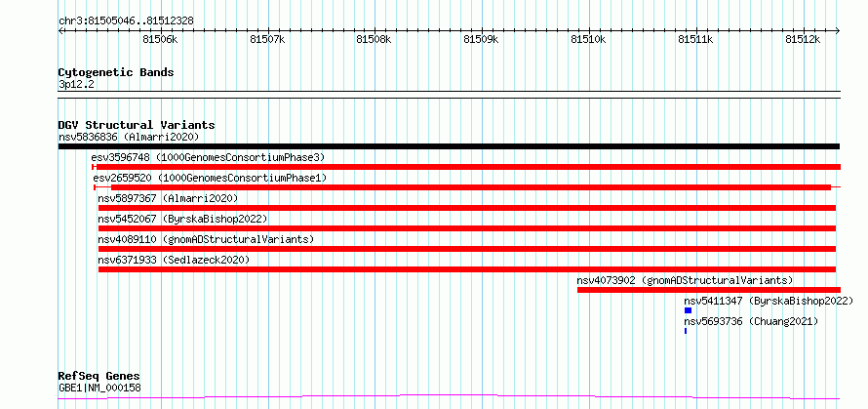Click the red bar under esv3596748

(466, 167)
